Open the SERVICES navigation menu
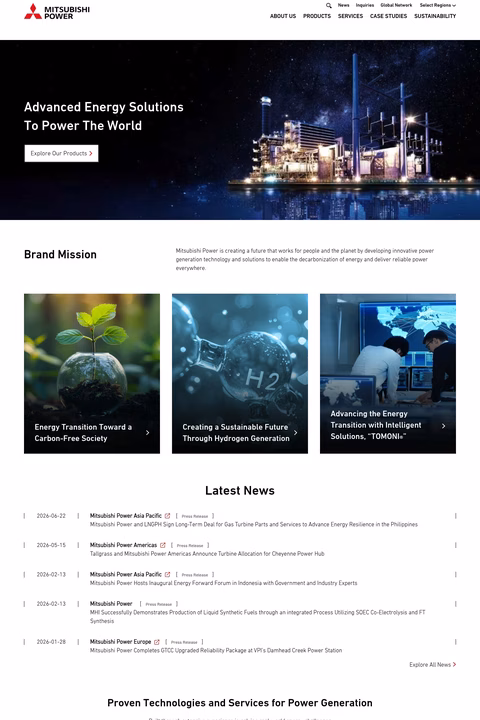The image size is (480, 720). 350,16
